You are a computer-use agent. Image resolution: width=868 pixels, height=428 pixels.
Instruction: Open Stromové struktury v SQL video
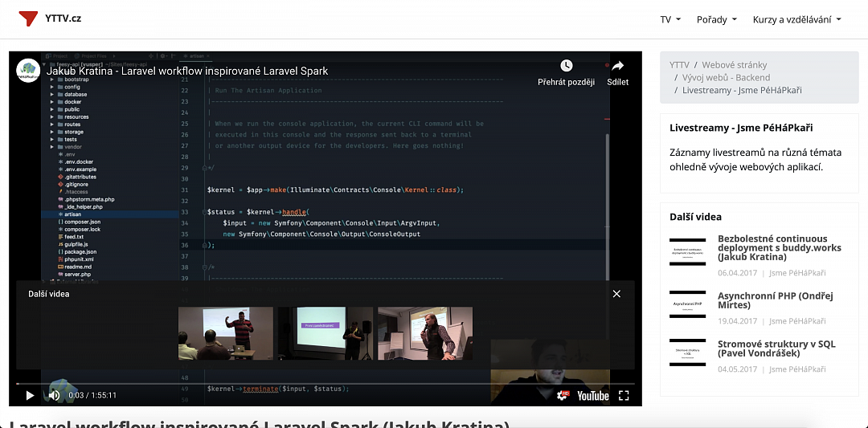click(x=776, y=349)
